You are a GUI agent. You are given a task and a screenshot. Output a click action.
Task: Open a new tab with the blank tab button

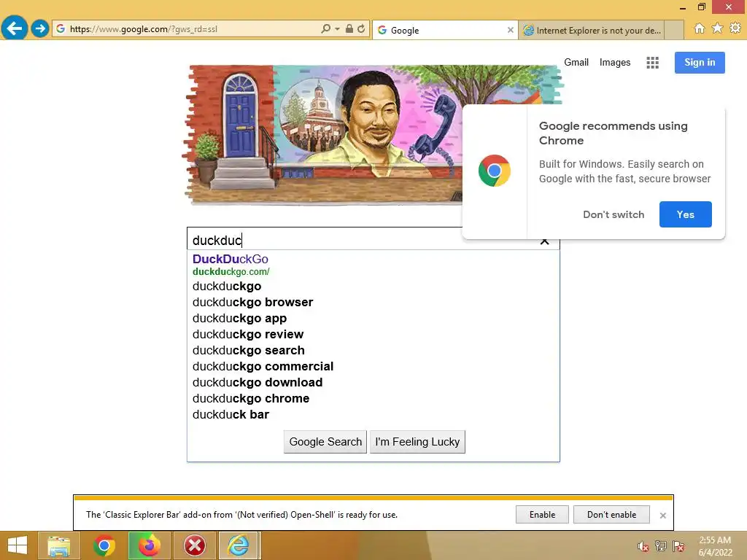tap(673, 30)
